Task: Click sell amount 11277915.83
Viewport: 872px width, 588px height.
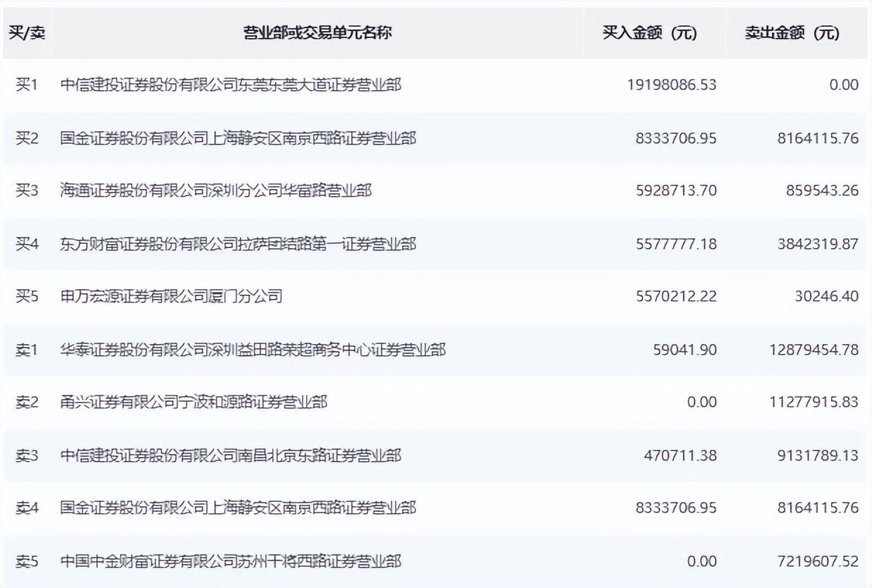Action: click(814, 402)
